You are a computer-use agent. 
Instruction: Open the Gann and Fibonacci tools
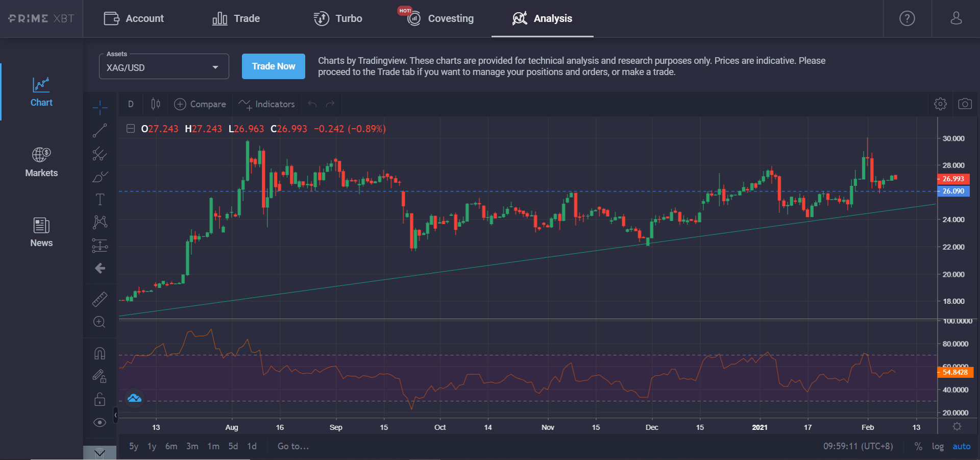(x=100, y=154)
